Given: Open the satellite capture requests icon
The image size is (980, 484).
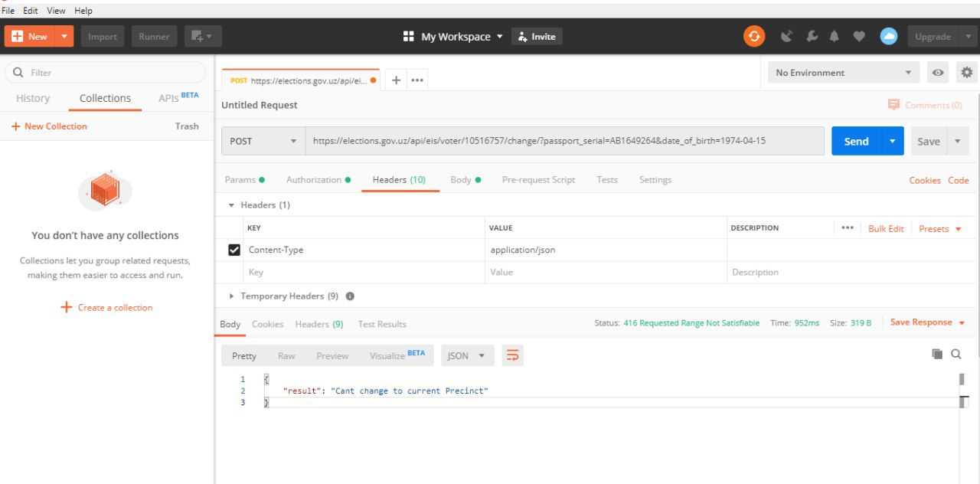Looking at the screenshot, I should click(786, 36).
